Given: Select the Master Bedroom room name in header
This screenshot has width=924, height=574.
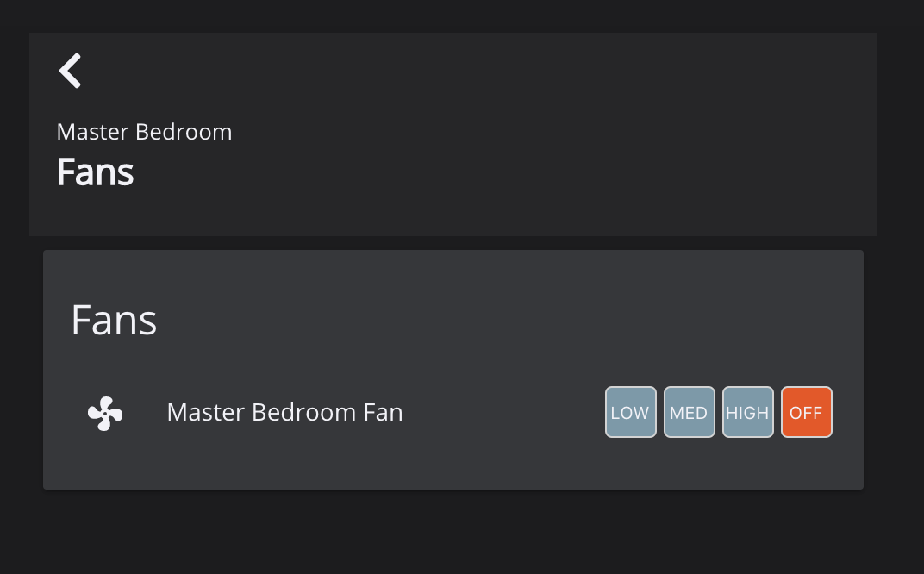Looking at the screenshot, I should 144,132.
